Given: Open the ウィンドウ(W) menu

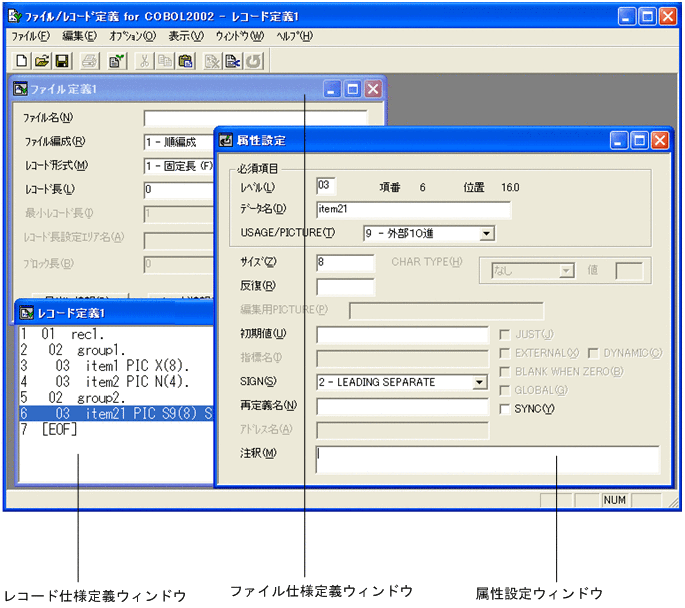Looking at the screenshot, I should tap(240, 36).
